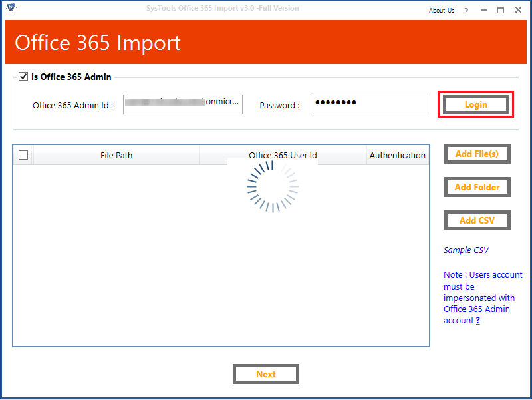Screen dimensions: 532x400
Task: Open the Sample CSV link
Action: point(466,250)
